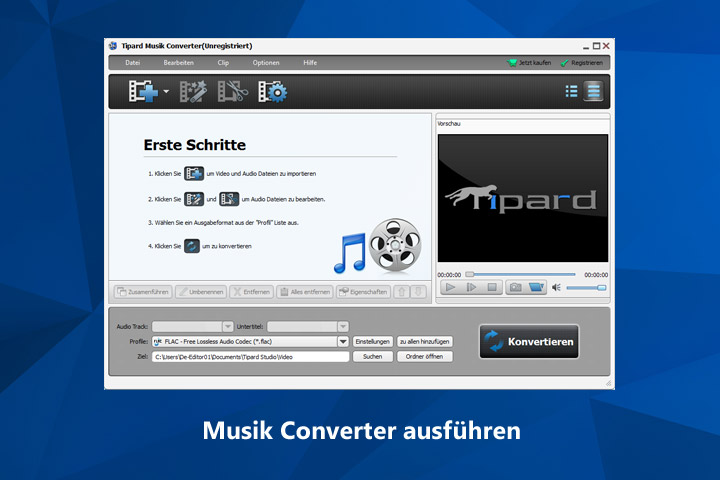Screen dimensions: 720x480
Task: Expand the Audio Track dropdown
Action: 228,327
